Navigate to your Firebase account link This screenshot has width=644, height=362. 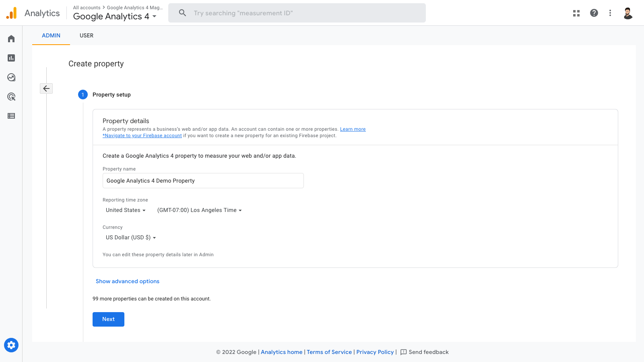click(x=142, y=136)
